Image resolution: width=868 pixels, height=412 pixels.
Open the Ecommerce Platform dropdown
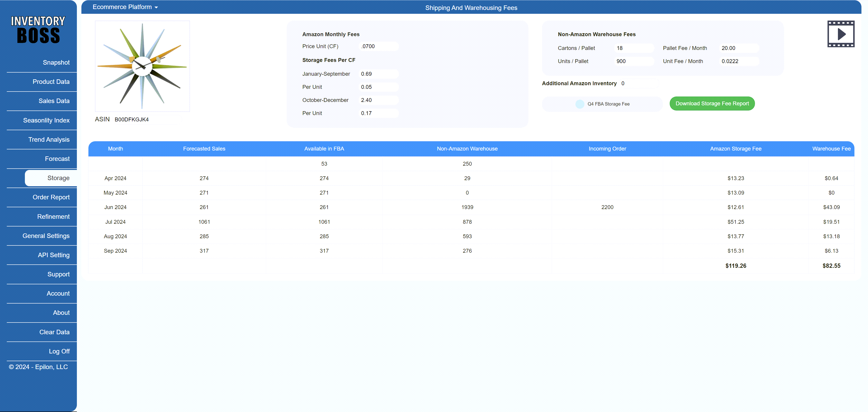[125, 7]
